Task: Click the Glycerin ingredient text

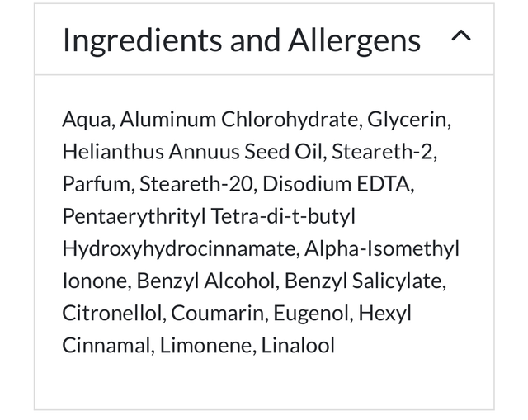Action: [408, 120]
